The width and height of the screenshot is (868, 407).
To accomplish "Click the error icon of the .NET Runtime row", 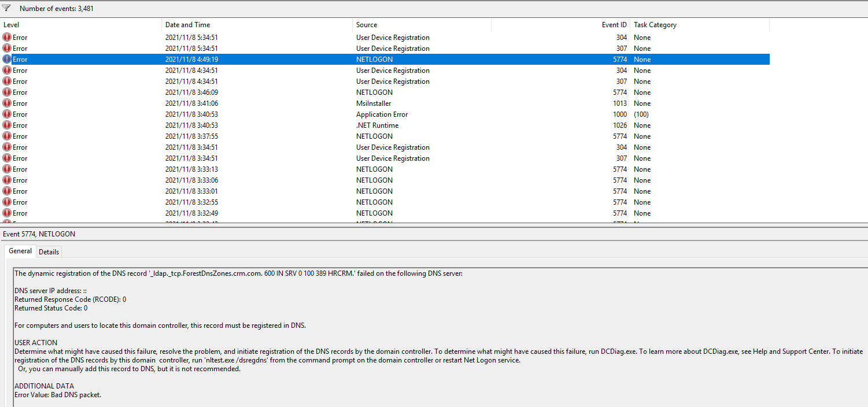I will 7,125.
